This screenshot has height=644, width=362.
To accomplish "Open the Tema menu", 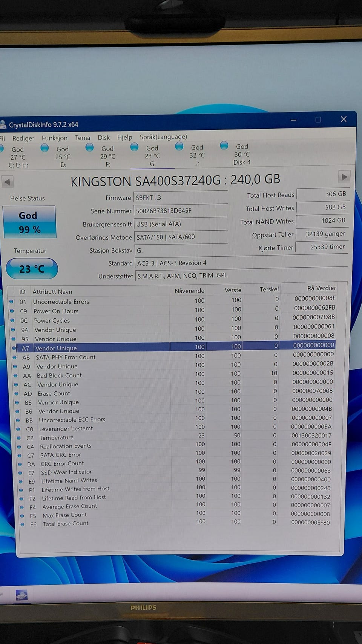I will [82, 138].
